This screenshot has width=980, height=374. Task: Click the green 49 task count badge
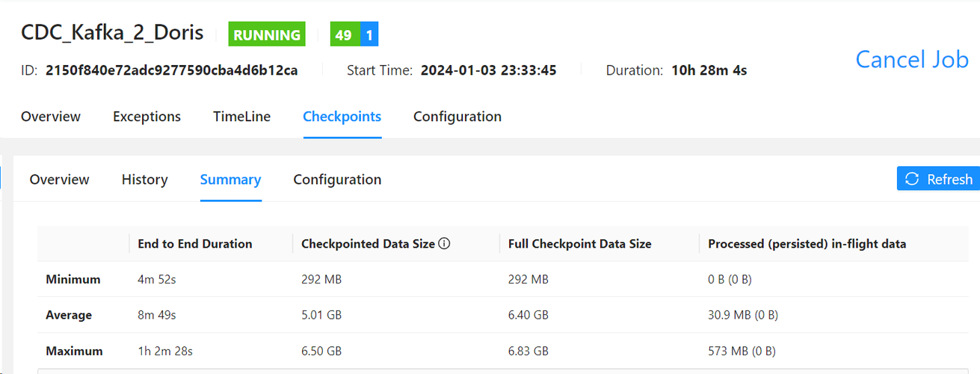(344, 34)
